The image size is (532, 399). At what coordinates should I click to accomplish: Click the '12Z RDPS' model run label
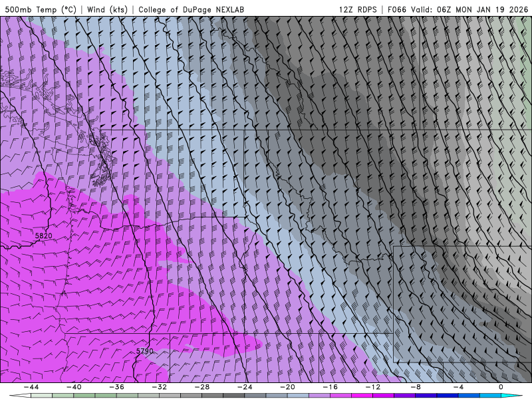tap(358, 9)
